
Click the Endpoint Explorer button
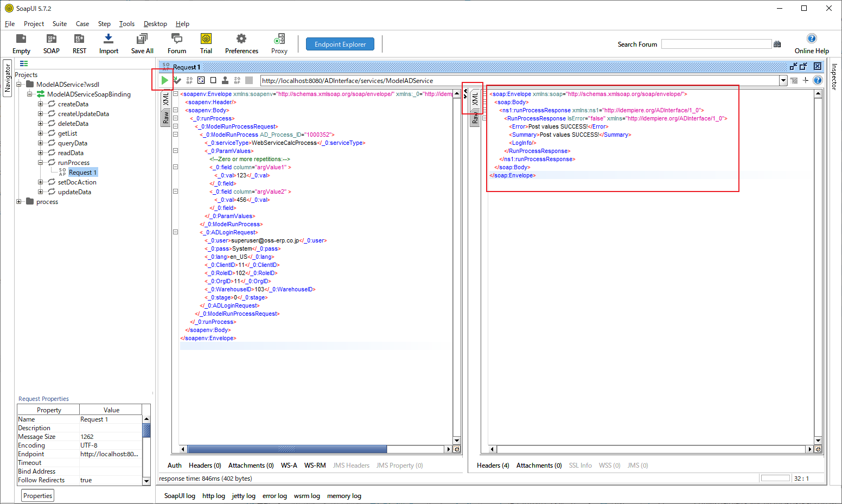pos(340,44)
